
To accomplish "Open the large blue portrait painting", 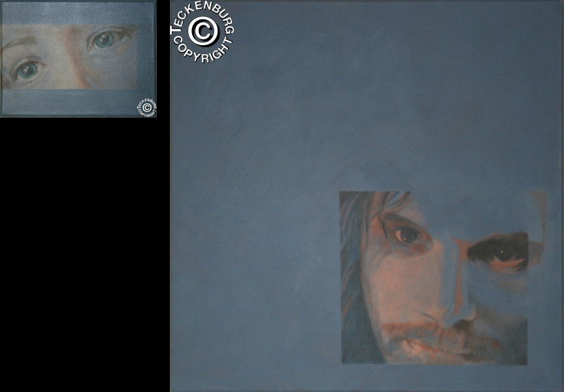I will pyautogui.click(x=367, y=196).
